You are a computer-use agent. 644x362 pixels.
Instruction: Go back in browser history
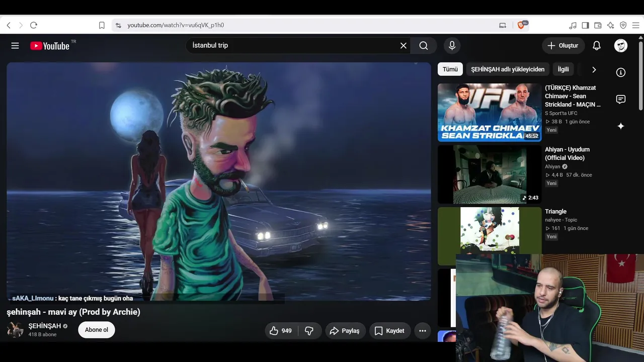(9, 25)
